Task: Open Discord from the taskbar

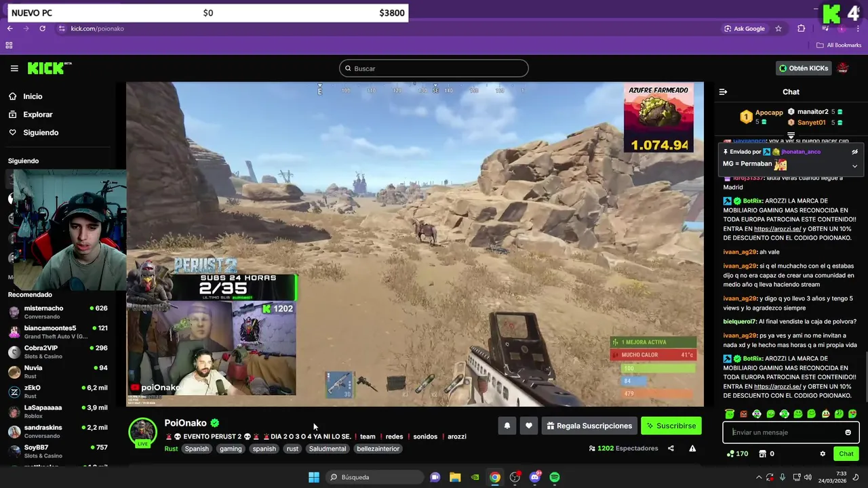Action: click(x=535, y=477)
